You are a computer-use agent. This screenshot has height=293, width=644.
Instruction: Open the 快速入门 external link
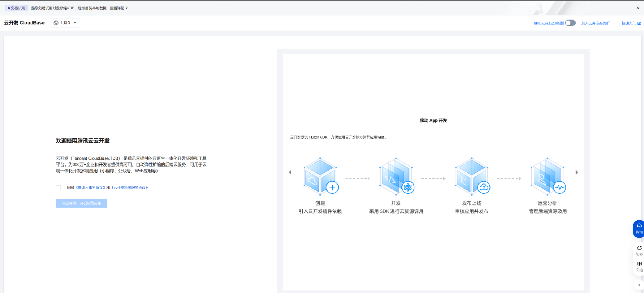coord(631,23)
